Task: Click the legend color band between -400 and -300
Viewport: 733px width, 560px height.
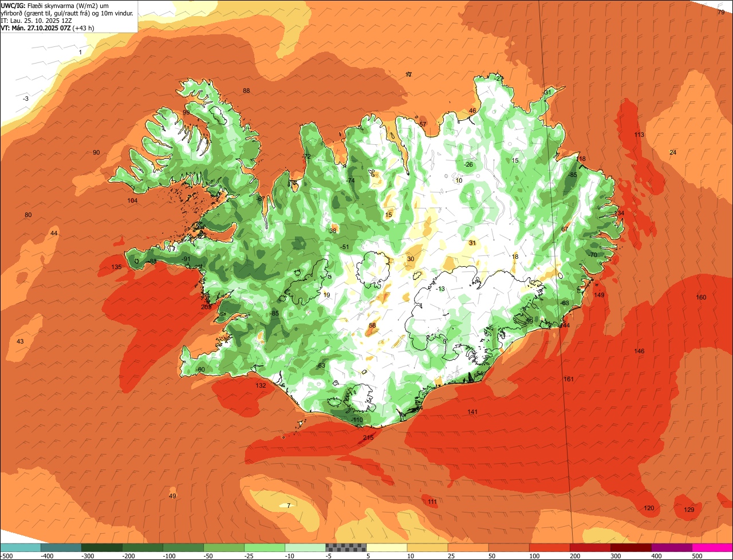Action: 61,547
